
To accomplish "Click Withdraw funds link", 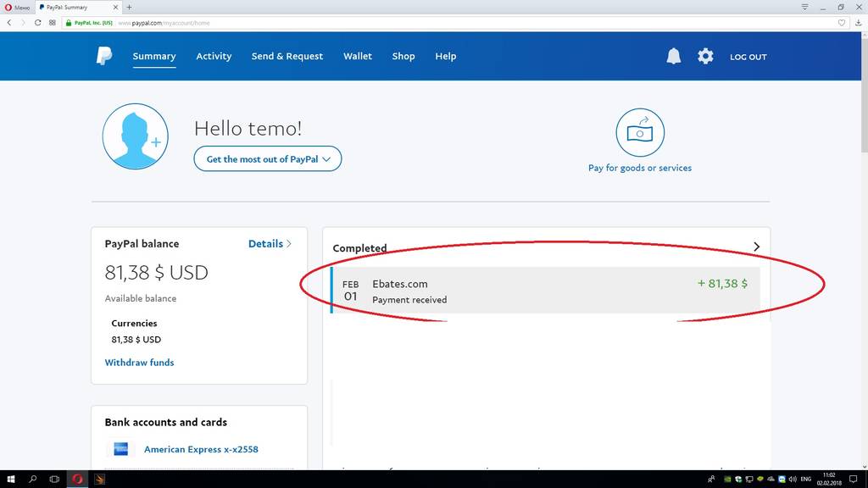I will (x=140, y=363).
